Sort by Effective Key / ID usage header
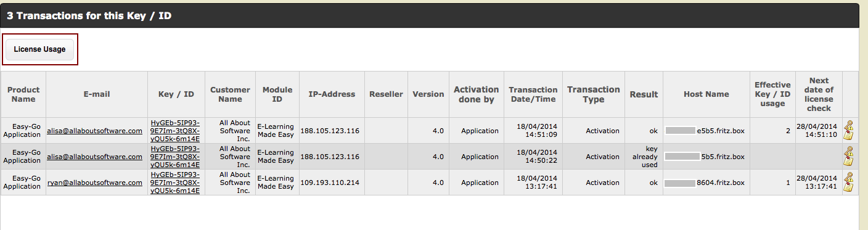Viewport: 868px width, 230px height. 772,94
